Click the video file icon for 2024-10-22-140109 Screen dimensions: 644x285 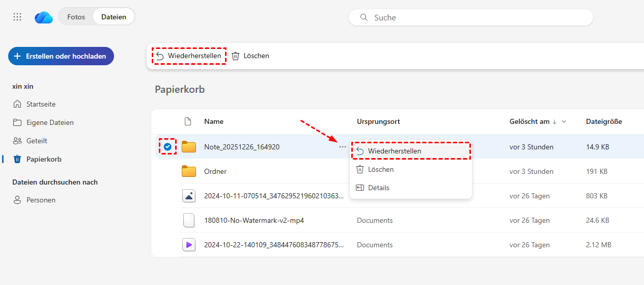click(189, 245)
